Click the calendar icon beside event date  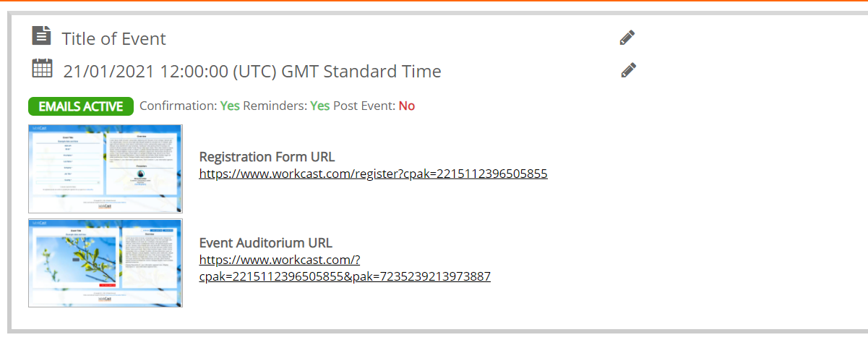click(42, 69)
